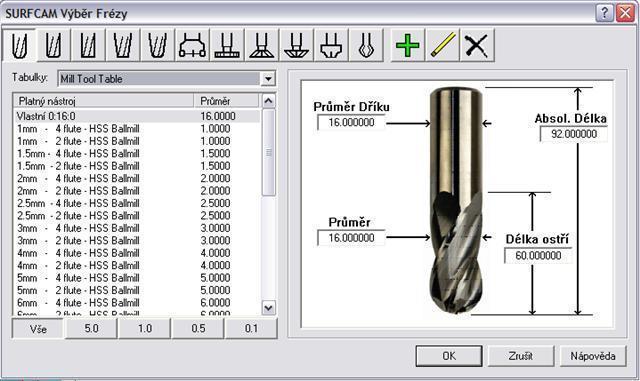Click the Průměr column header
The height and width of the screenshot is (381, 640).
coord(226,101)
